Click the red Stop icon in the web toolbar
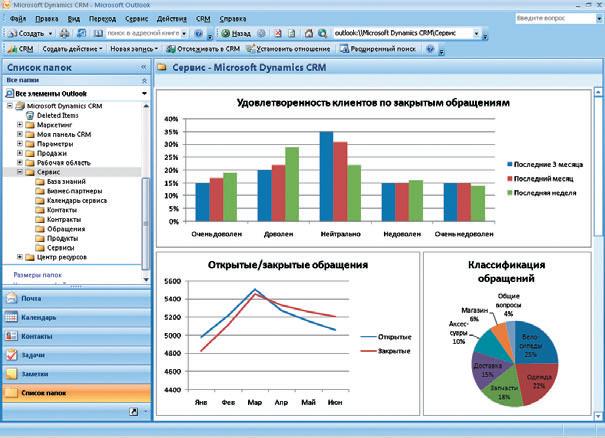The image size is (605, 438). (x=278, y=34)
